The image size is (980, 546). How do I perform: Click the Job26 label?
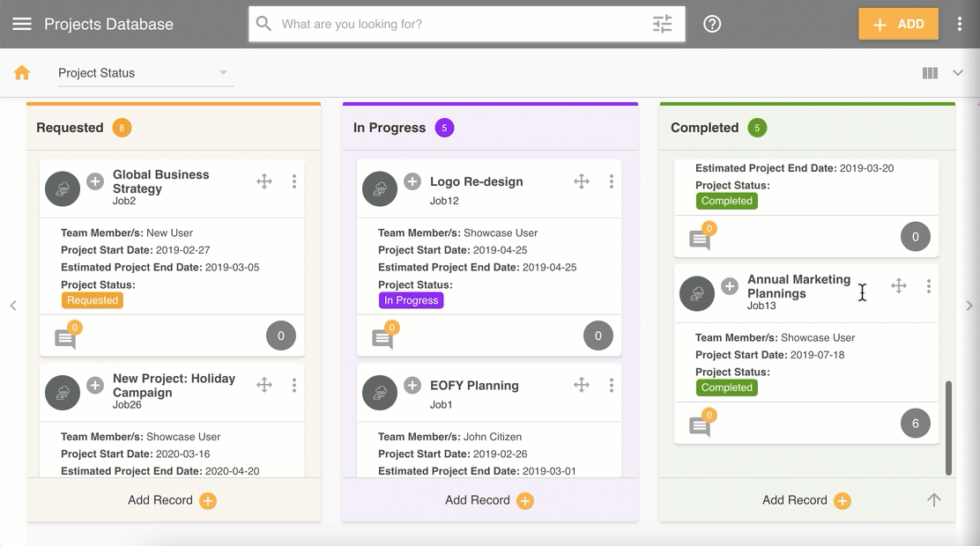[x=127, y=405]
